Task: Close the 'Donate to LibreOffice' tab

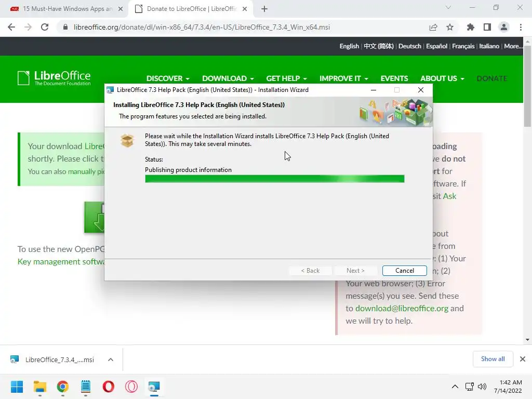Action: [x=245, y=9]
